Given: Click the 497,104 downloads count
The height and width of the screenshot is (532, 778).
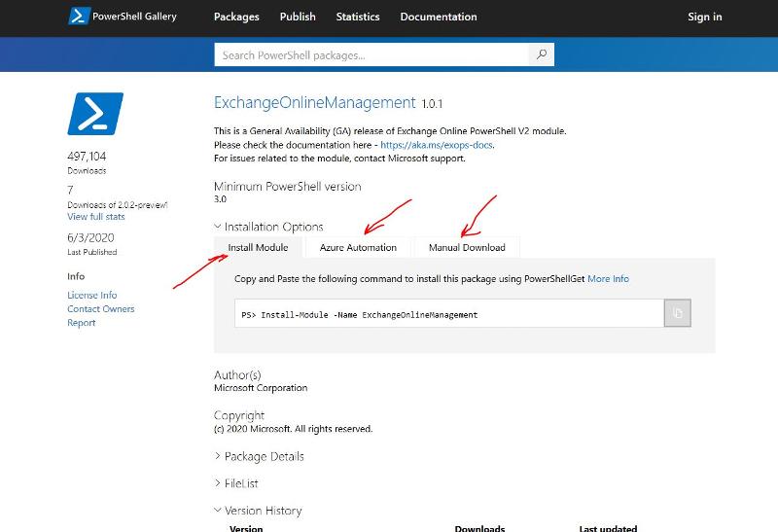Looking at the screenshot, I should (87, 157).
